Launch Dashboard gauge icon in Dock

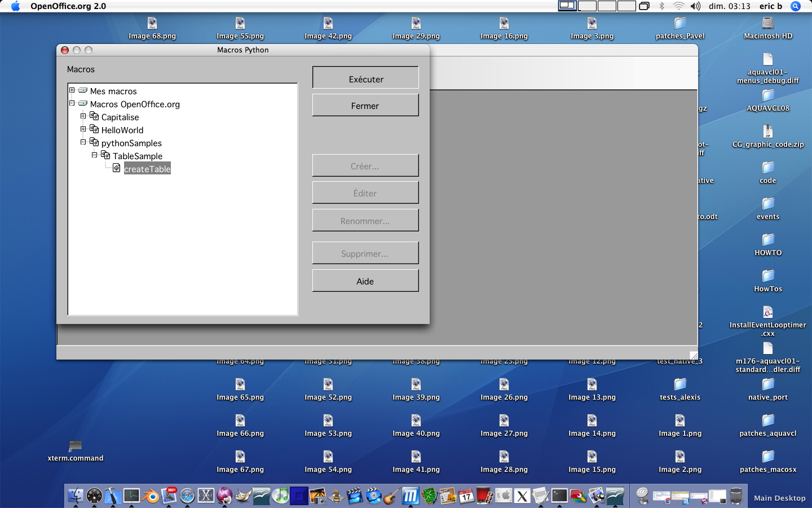tap(94, 496)
